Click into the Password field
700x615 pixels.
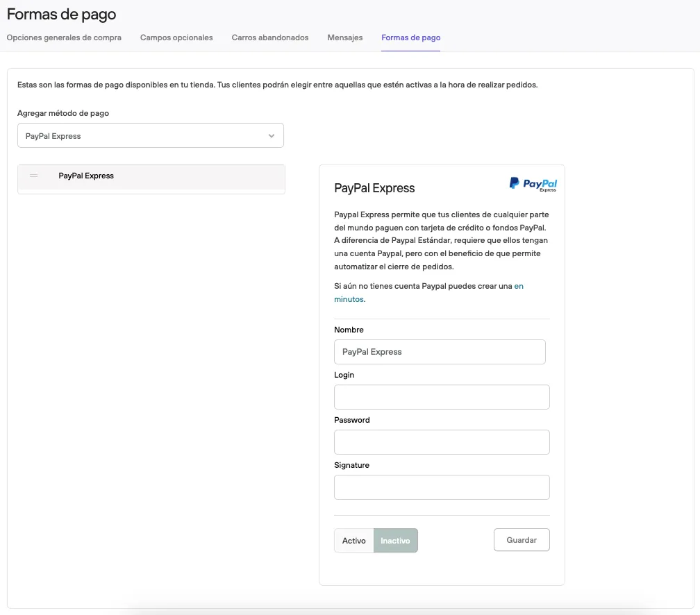pyautogui.click(x=442, y=442)
